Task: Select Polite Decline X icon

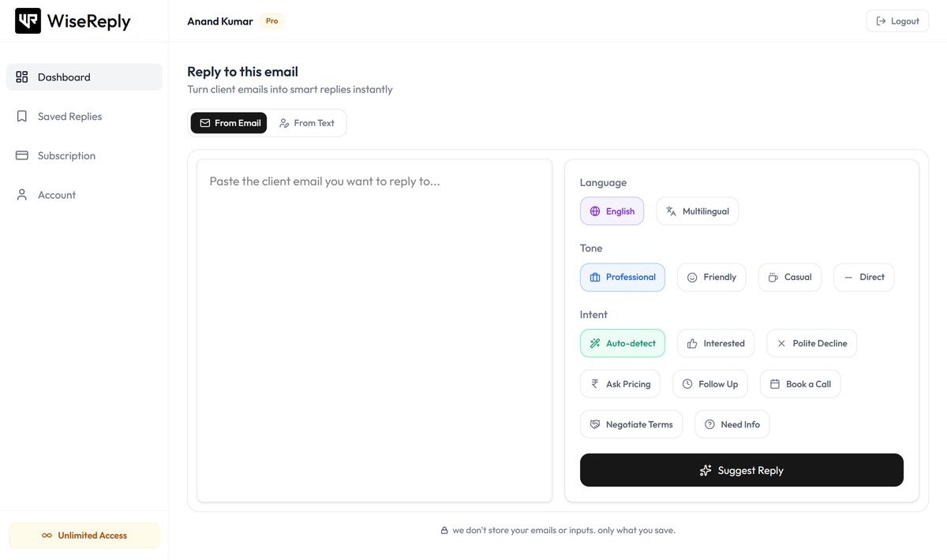Action: (781, 344)
